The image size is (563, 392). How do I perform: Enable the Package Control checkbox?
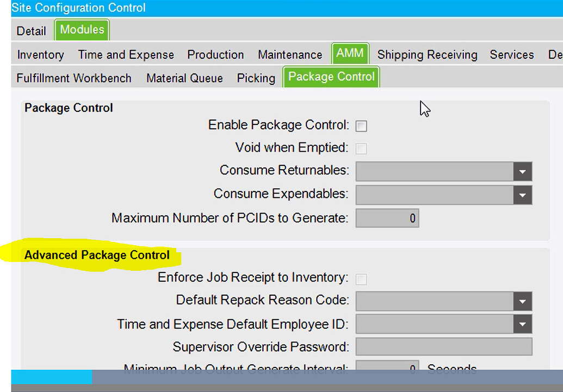[x=361, y=126]
